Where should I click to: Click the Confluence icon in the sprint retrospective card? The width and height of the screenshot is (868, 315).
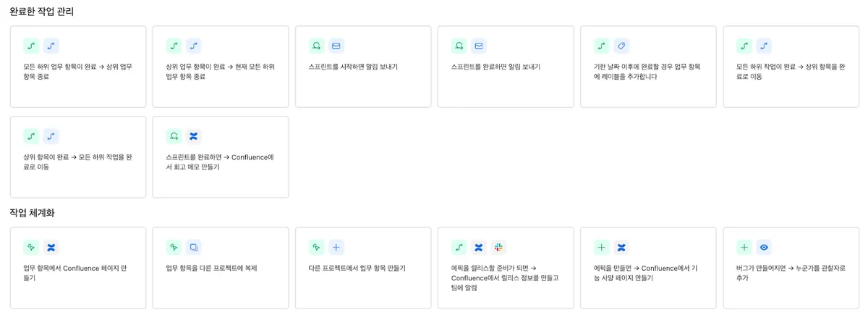(194, 135)
